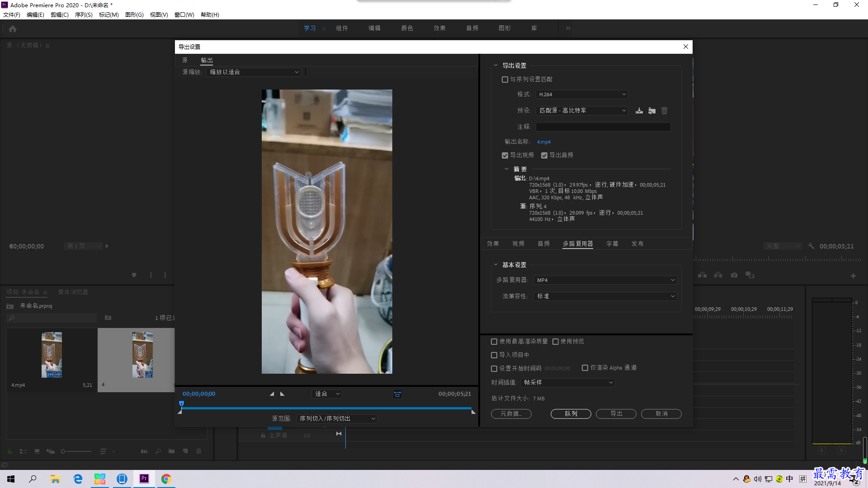Click the export frame camera icon
Viewport: 868px width, 488px height.
(734, 275)
